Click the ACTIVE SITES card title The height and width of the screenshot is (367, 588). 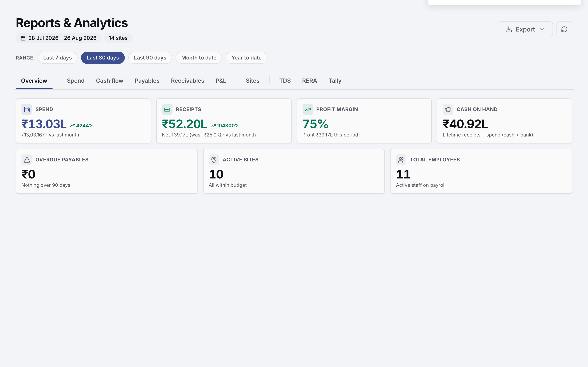click(x=240, y=160)
